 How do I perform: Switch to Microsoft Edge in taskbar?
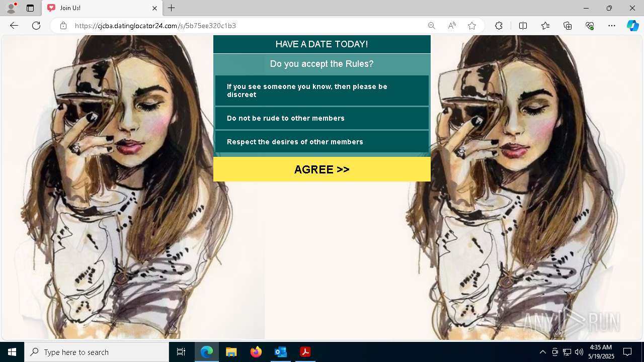[x=207, y=352]
